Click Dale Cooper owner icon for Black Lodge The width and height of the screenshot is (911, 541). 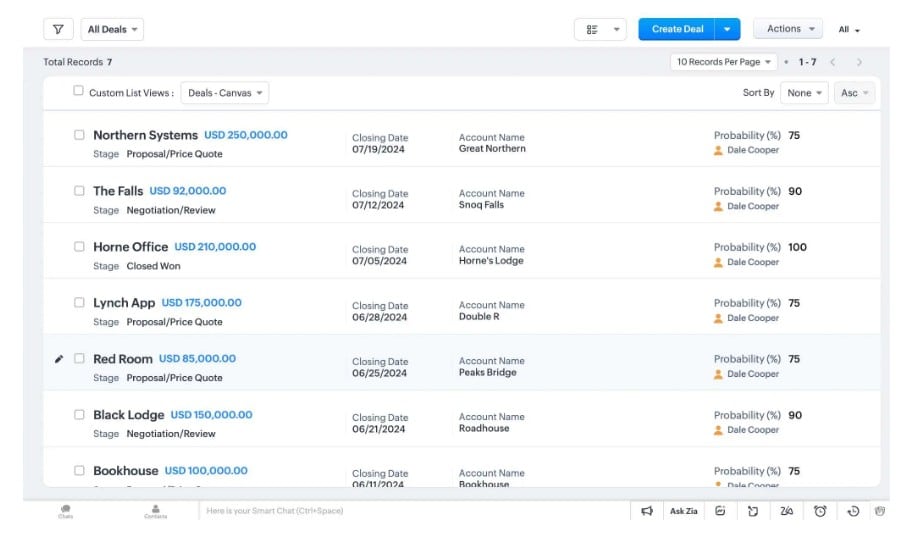pos(718,431)
